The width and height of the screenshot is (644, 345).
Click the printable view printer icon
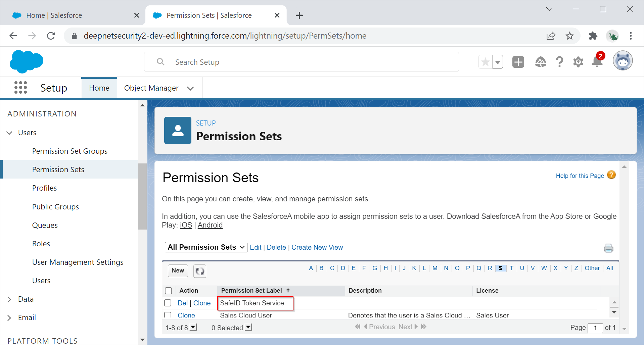608,248
